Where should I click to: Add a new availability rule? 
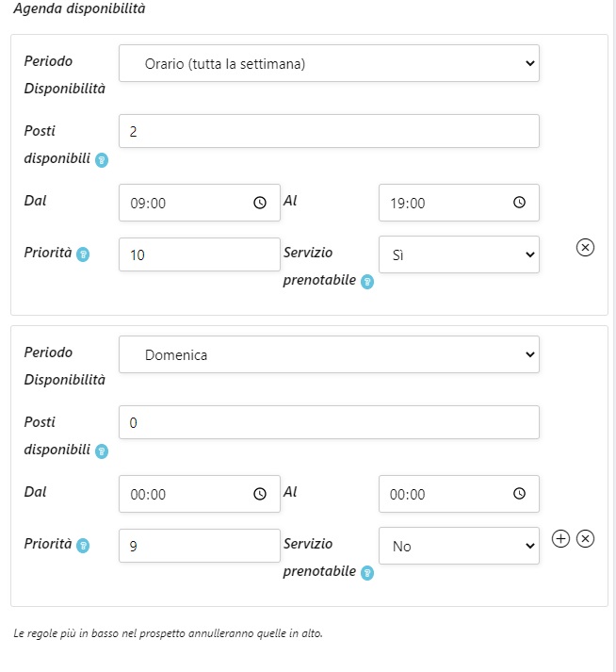pos(560,539)
